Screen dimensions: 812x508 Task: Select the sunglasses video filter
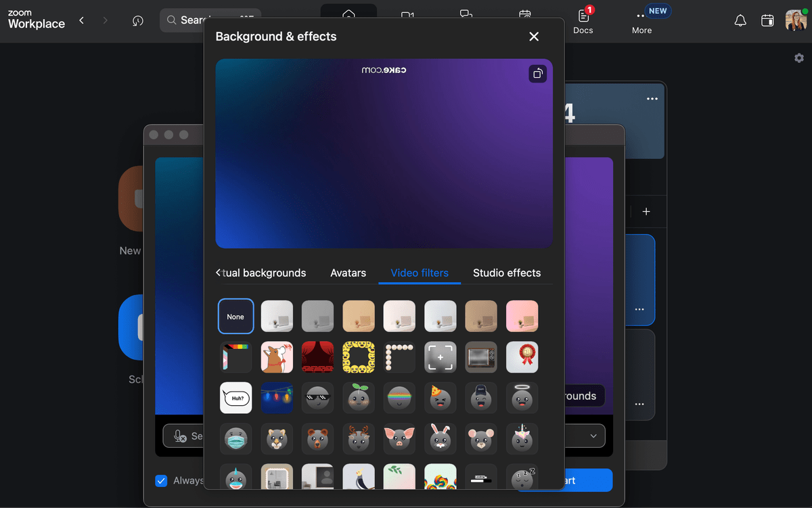pos(317,398)
